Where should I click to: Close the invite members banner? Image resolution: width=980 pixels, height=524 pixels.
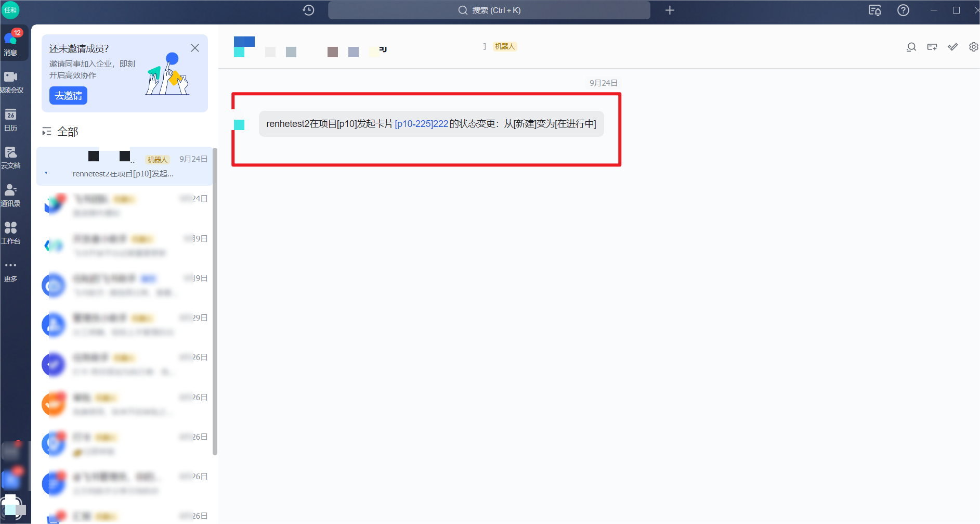195,48
